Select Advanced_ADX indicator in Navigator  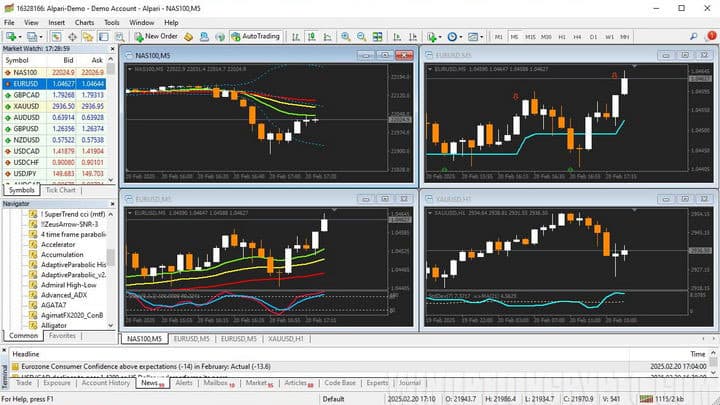(63, 295)
